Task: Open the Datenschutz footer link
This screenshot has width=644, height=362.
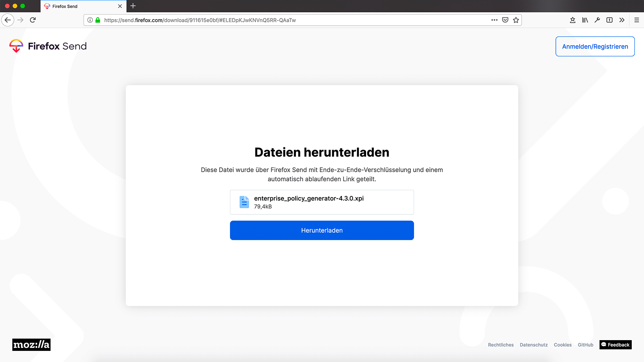Action: (534, 345)
